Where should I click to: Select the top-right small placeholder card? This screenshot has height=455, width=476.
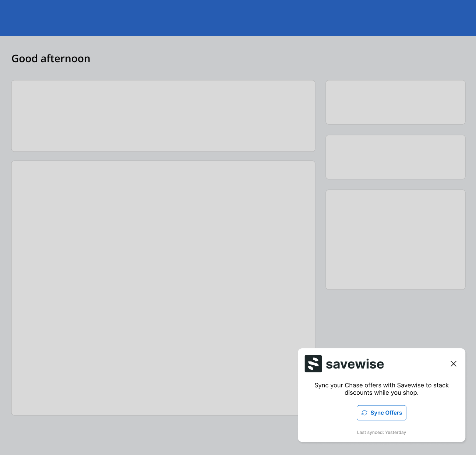point(395,102)
